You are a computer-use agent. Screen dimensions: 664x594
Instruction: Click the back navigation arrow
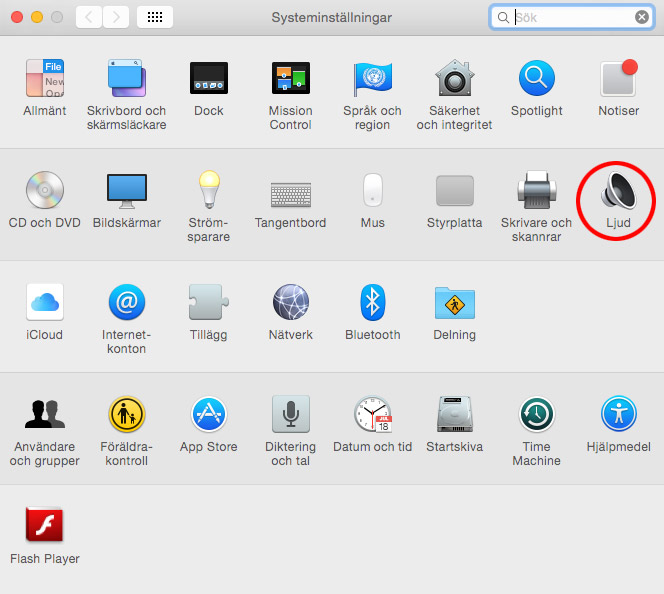coord(89,17)
